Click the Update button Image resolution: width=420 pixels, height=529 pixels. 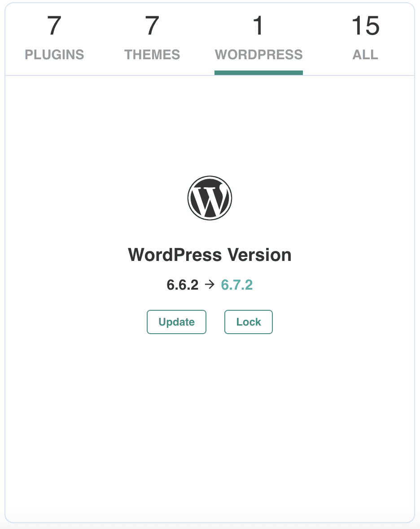click(176, 322)
